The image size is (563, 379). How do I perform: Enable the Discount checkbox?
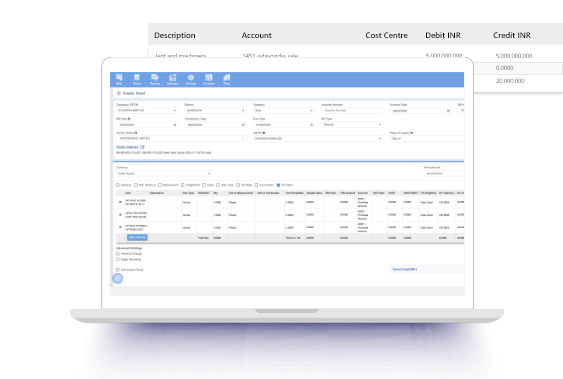[117, 185]
